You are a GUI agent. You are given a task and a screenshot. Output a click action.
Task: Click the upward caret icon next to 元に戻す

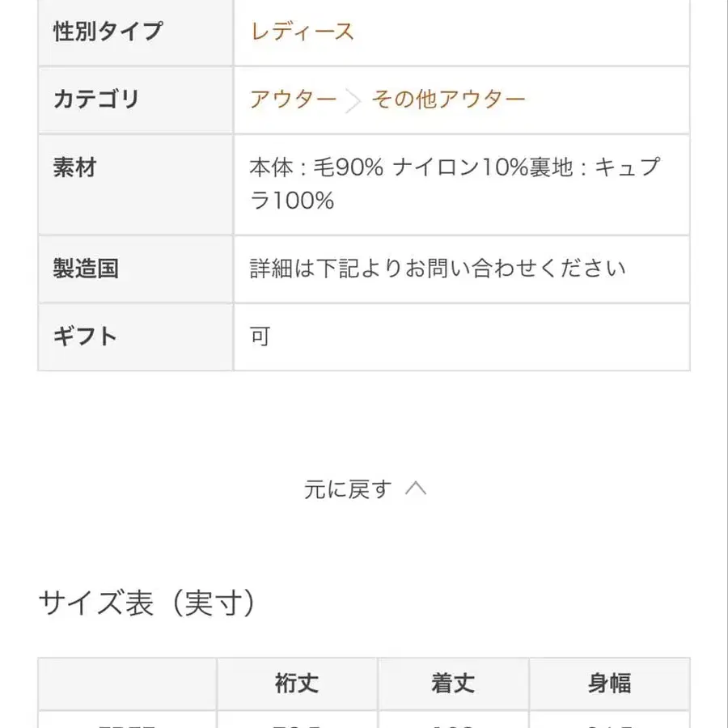click(x=416, y=487)
